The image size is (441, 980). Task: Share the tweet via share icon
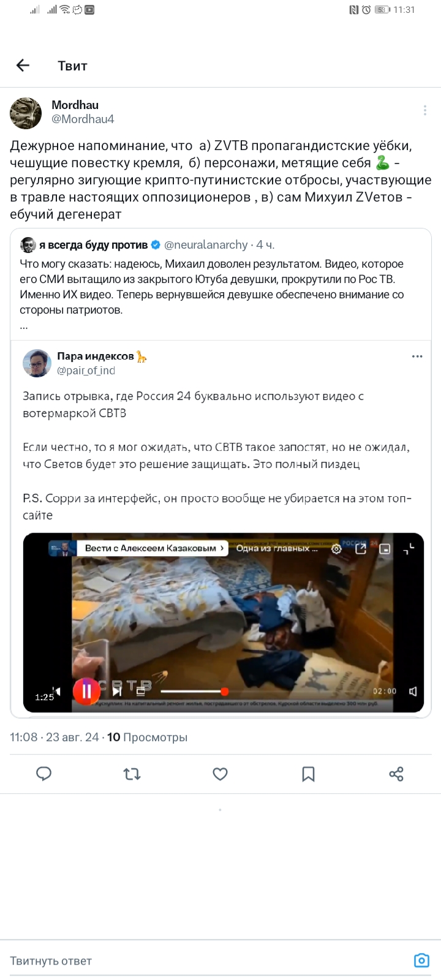(x=396, y=774)
